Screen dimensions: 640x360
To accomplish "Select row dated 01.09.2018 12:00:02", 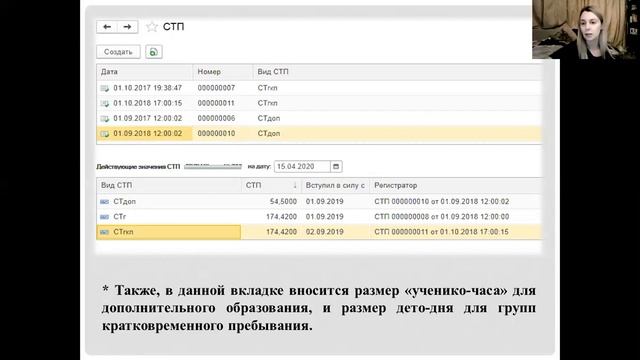I will (319, 133).
